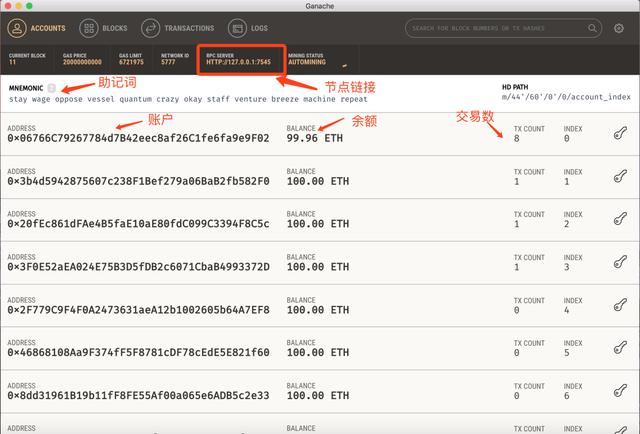The image size is (640, 434).
Task: Click the search magnifier icon
Action: [592, 28]
